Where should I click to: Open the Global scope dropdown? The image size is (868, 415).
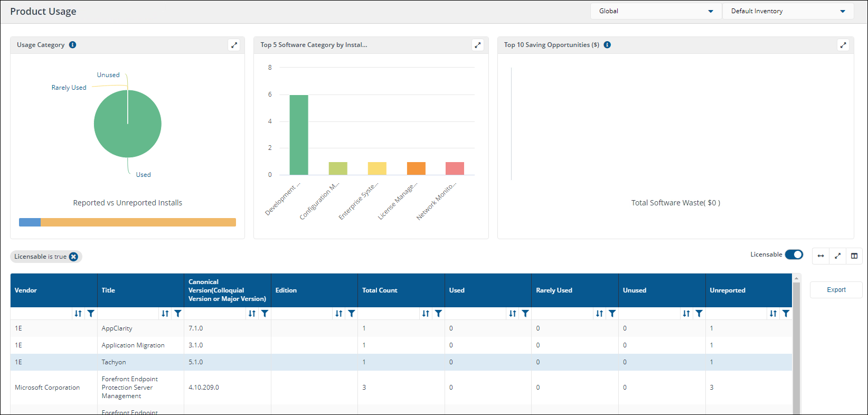(x=656, y=11)
